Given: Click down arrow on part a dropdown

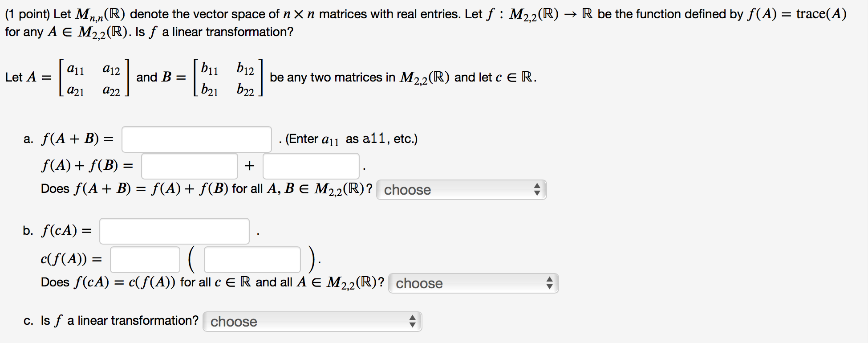Looking at the screenshot, I should (537, 192).
